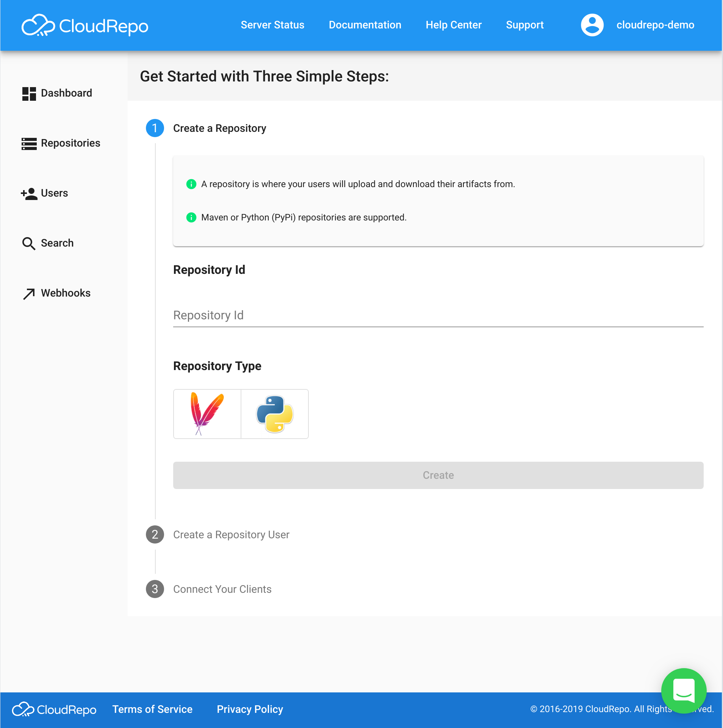Click the Repository Type heading
The height and width of the screenshot is (728, 723).
217,366
